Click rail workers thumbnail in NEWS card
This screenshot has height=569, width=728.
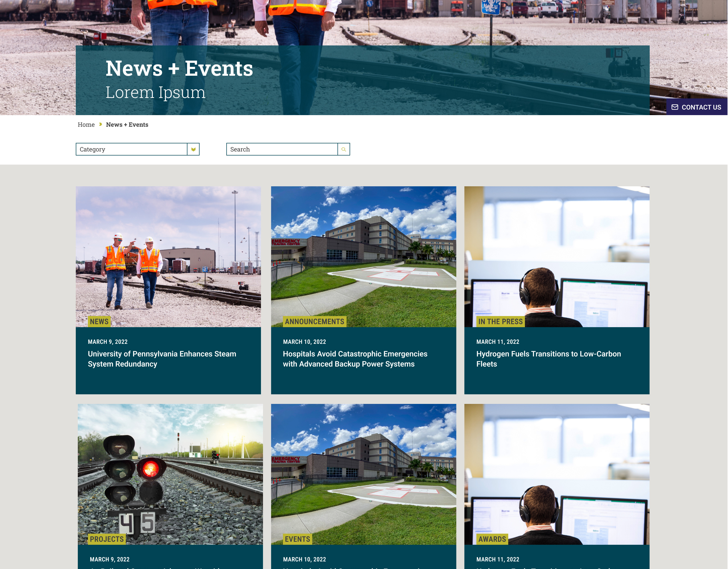coord(168,256)
